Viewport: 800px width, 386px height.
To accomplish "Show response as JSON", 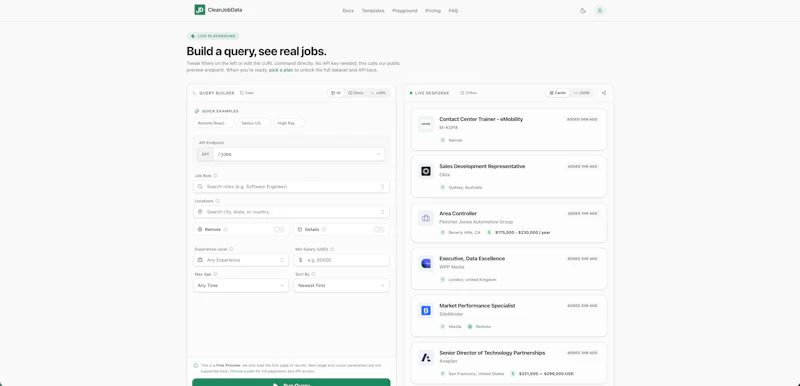I will (582, 93).
